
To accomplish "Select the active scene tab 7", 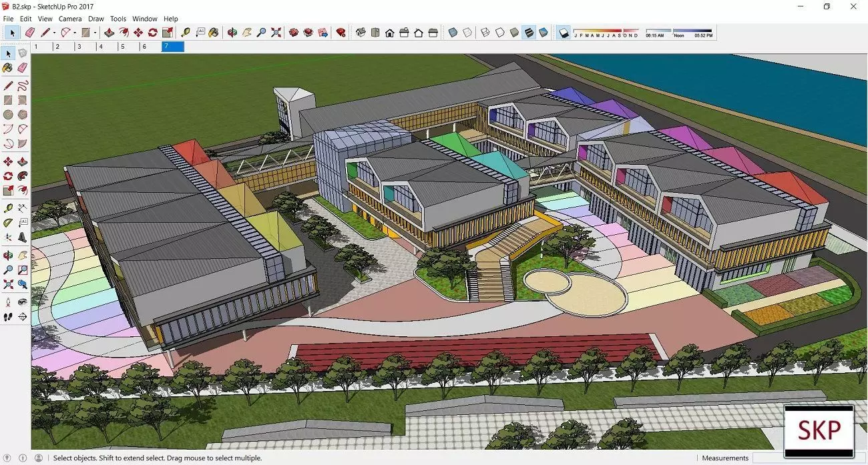I will [173, 47].
